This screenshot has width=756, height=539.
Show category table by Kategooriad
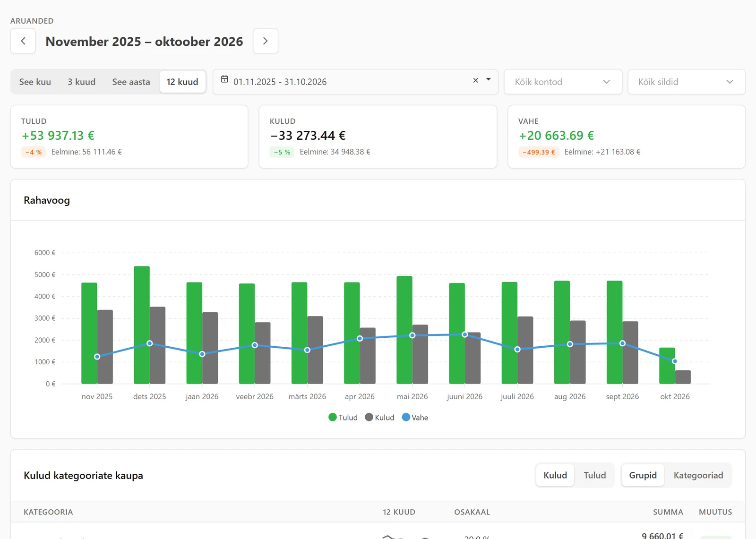698,475
